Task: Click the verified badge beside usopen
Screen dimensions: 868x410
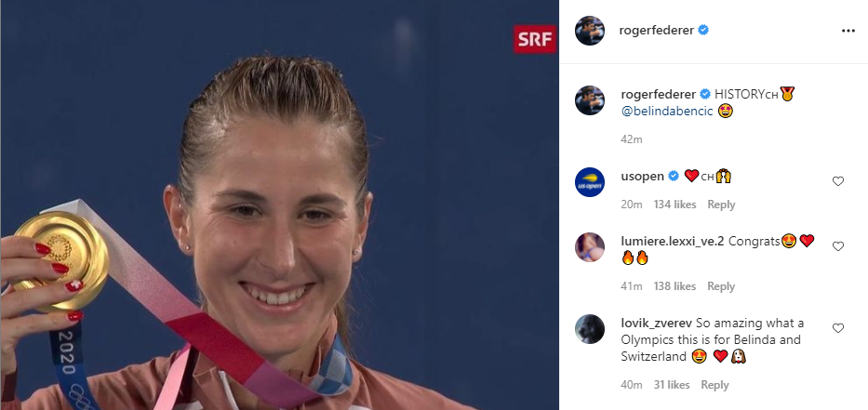Action: [674, 177]
